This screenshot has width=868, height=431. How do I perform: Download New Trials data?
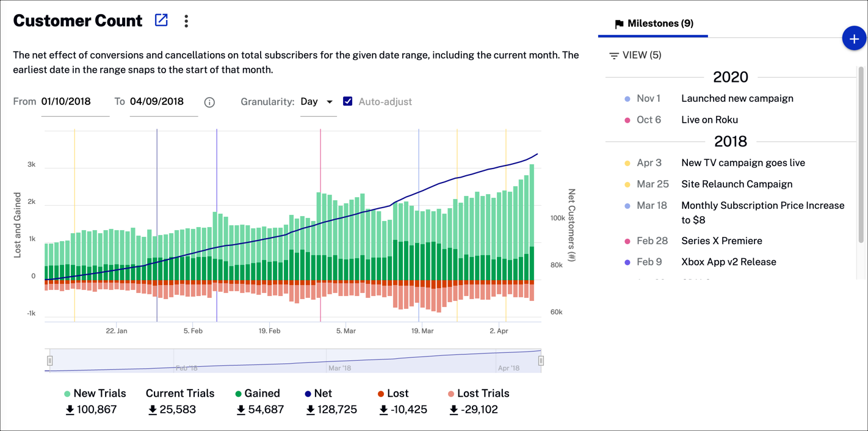coord(70,410)
